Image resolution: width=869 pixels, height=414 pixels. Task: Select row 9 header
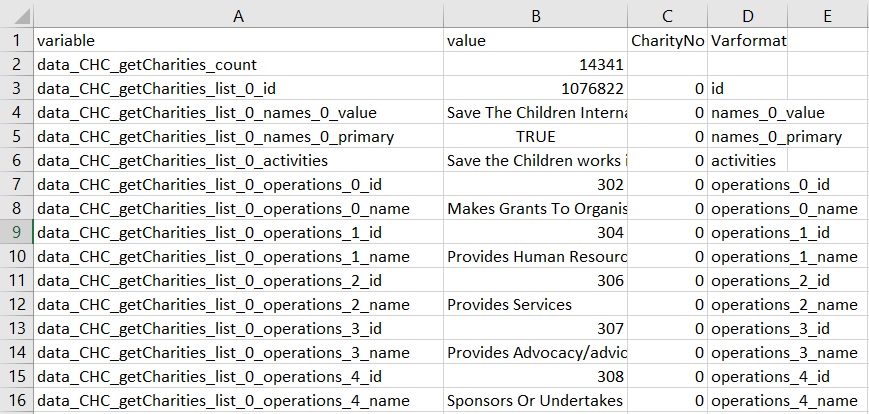point(17,232)
